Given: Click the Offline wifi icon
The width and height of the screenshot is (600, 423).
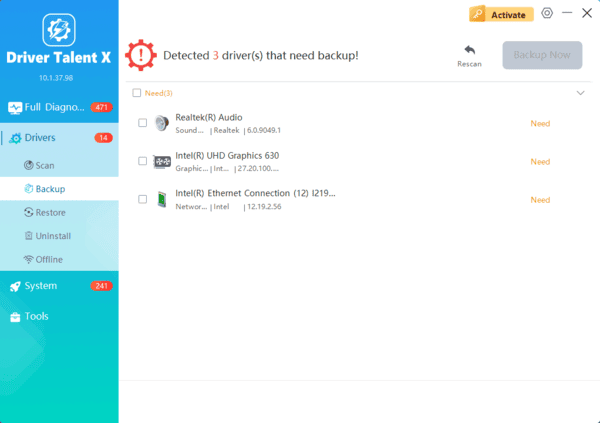Looking at the screenshot, I should (28, 260).
